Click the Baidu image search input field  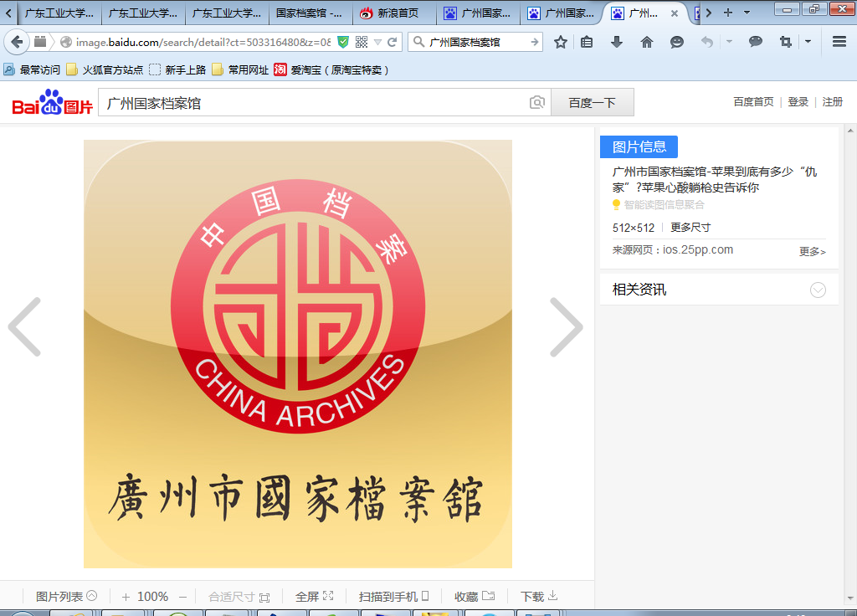tap(314, 103)
